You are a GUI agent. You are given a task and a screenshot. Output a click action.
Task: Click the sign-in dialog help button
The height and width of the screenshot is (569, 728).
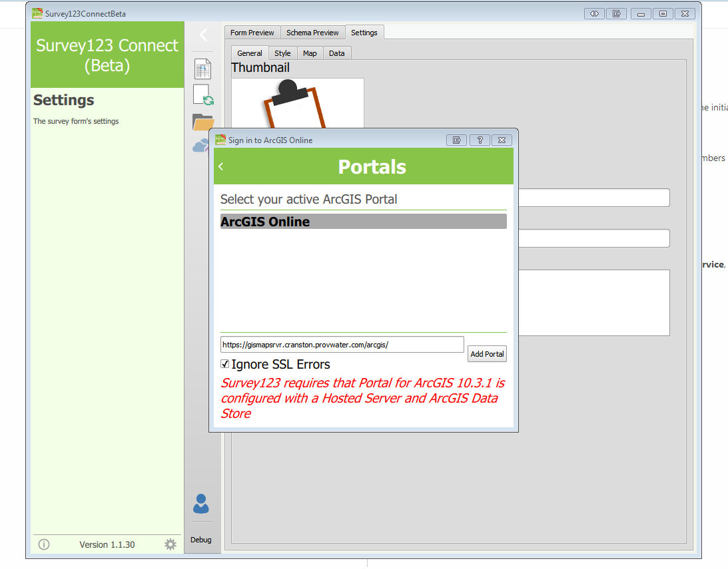click(x=480, y=140)
